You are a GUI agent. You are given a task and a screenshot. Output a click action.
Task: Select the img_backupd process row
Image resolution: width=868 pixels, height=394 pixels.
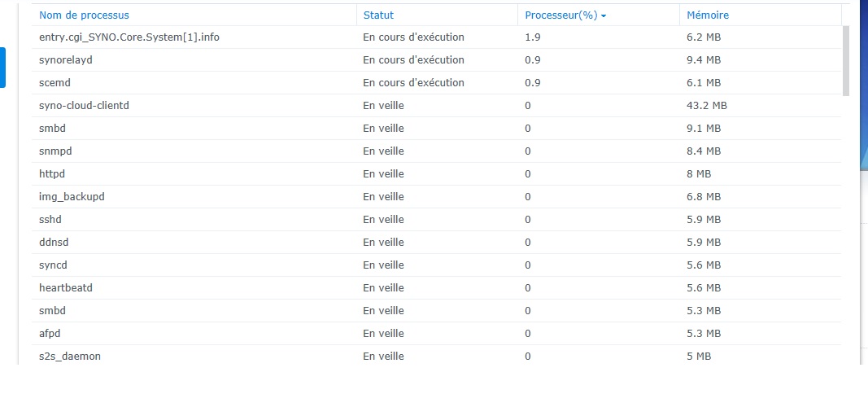(x=72, y=197)
